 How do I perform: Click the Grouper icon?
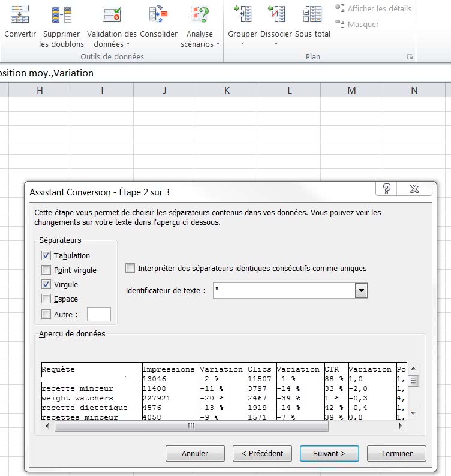tap(243, 14)
